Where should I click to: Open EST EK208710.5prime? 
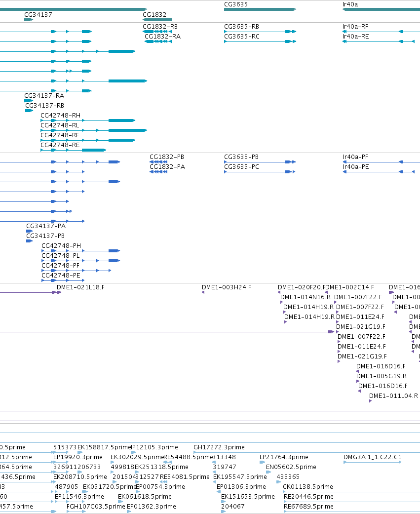pyautogui.click(x=80, y=477)
